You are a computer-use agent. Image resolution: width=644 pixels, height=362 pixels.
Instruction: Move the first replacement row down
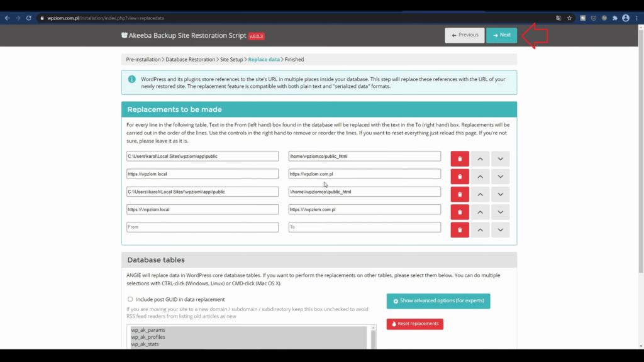tap(500, 159)
